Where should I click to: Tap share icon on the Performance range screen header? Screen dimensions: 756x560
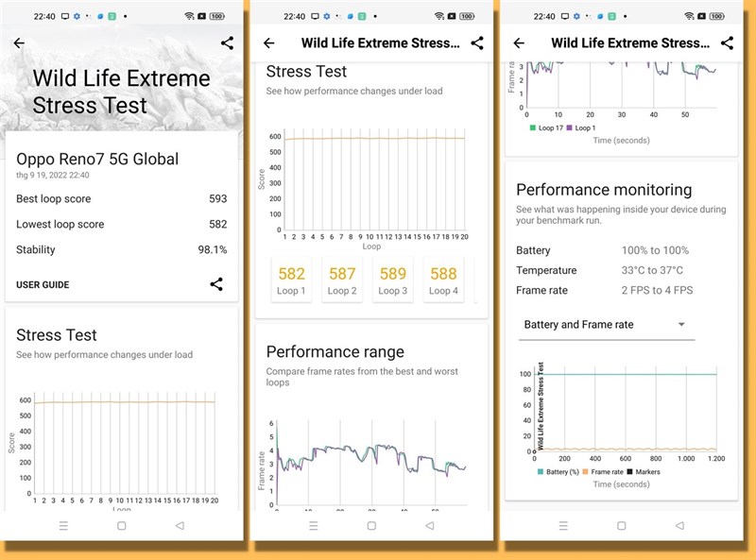coord(477,43)
